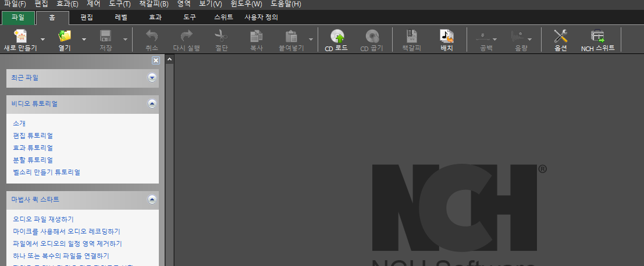Click the 비디오 튜토리얼 section header
Image resolution: width=644 pixels, height=266 pixels.
pyautogui.click(x=83, y=104)
